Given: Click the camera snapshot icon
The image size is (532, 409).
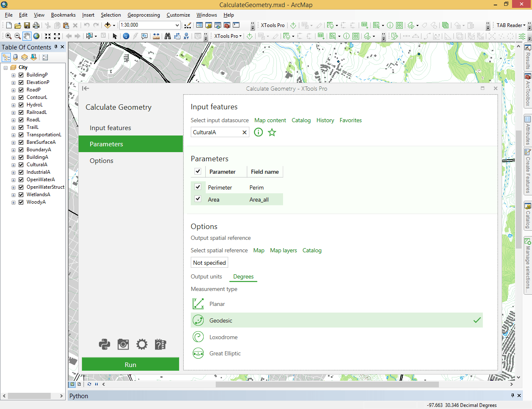Looking at the screenshot, I should [123, 344].
